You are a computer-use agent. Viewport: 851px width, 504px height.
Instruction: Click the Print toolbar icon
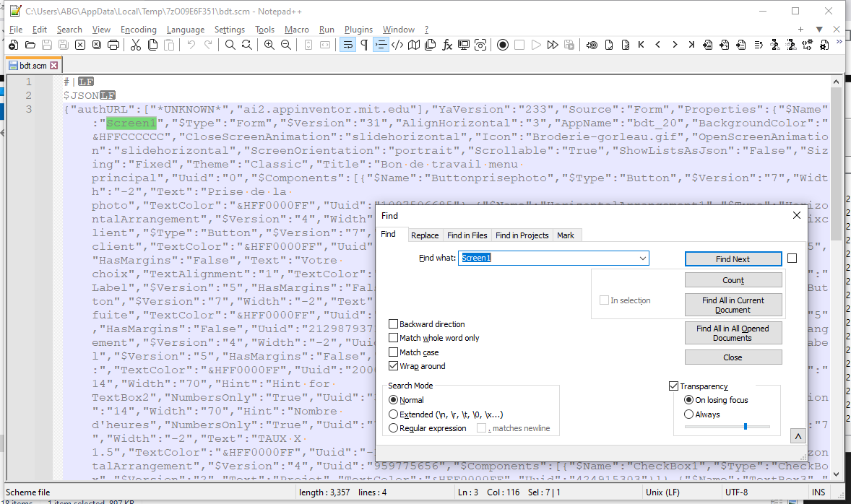(113, 45)
